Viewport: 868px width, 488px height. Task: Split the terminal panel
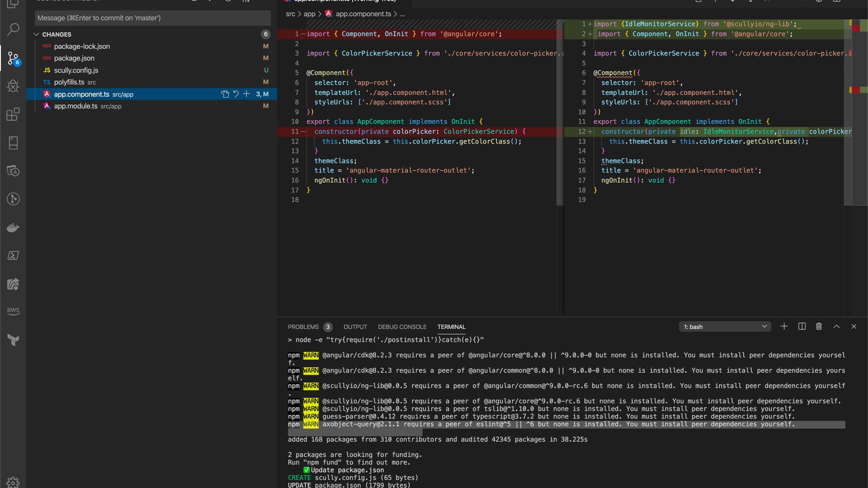coord(802,327)
